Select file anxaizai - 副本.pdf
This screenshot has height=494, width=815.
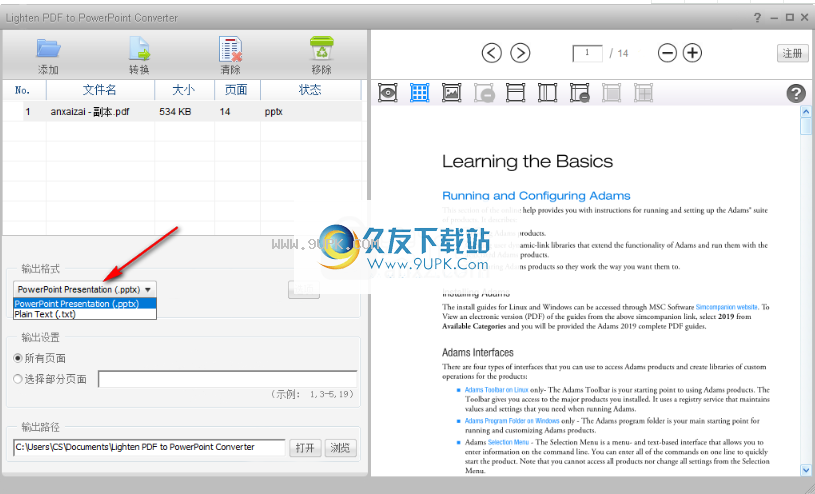(x=89, y=112)
